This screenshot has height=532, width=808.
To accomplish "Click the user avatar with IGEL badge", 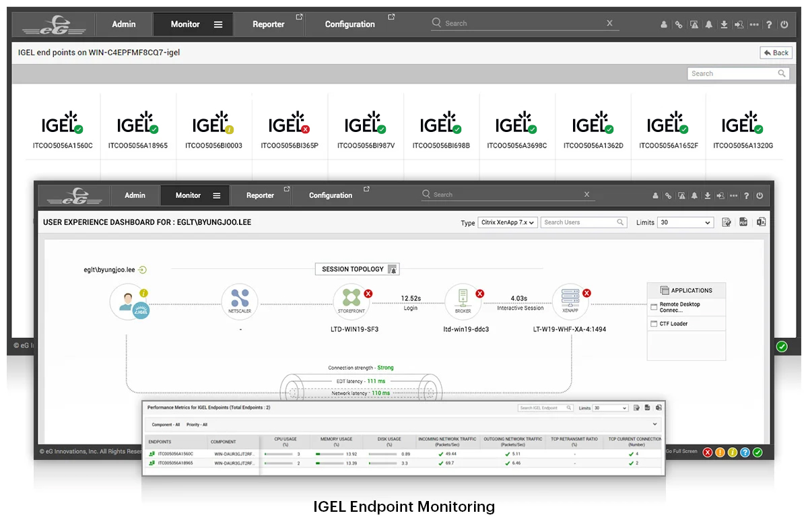I will (x=129, y=301).
